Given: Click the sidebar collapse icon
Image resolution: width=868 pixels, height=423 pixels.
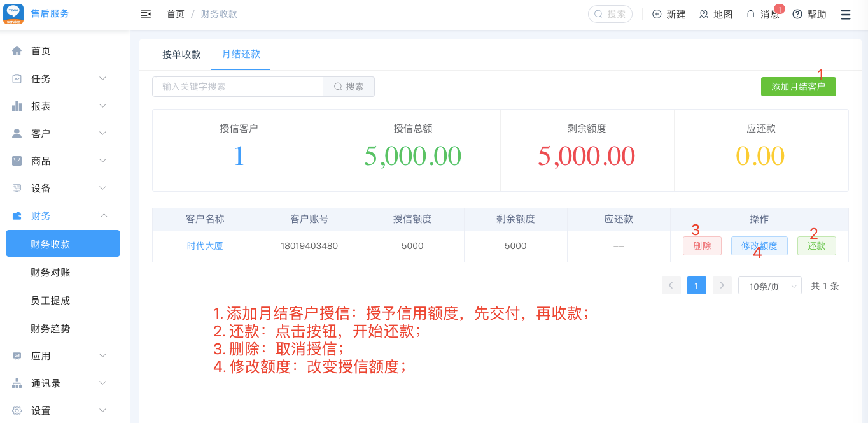Looking at the screenshot, I should [x=146, y=14].
